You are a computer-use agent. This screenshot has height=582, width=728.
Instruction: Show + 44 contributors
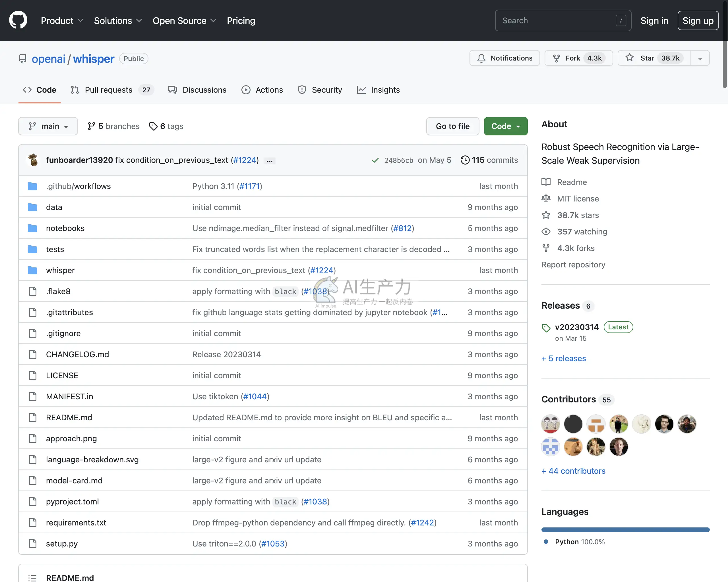pyautogui.click(x=573, y=471)
